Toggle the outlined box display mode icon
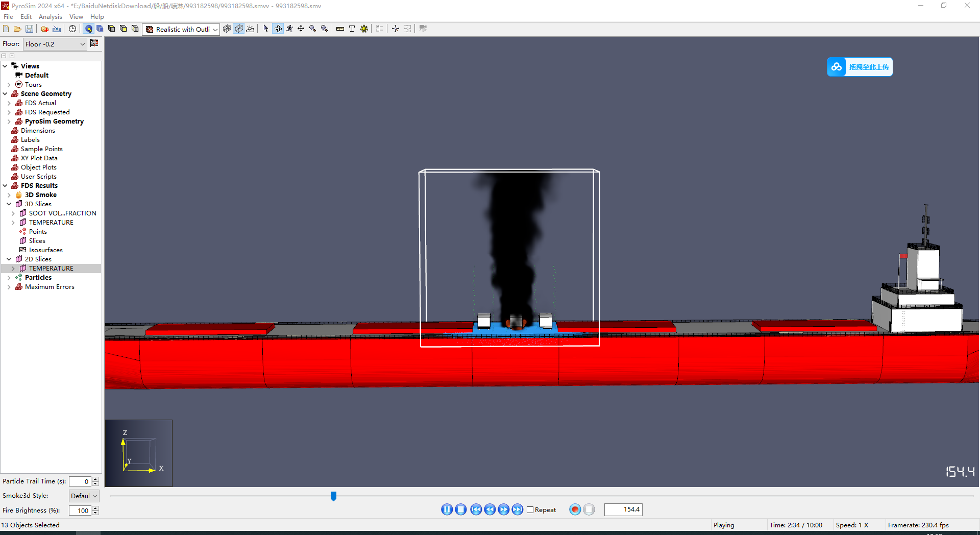Image resolution: width=980 pixels, height=535 pixels. pos(239,29)
